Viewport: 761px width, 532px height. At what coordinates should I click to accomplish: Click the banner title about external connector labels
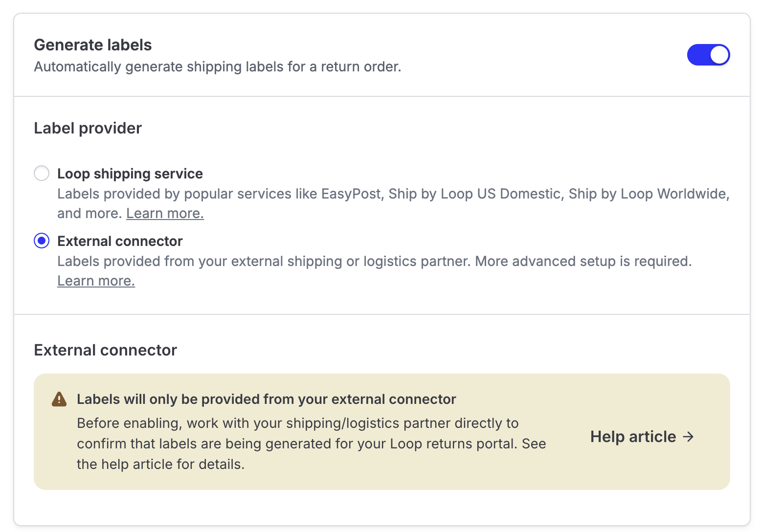[x=267, y=399]
